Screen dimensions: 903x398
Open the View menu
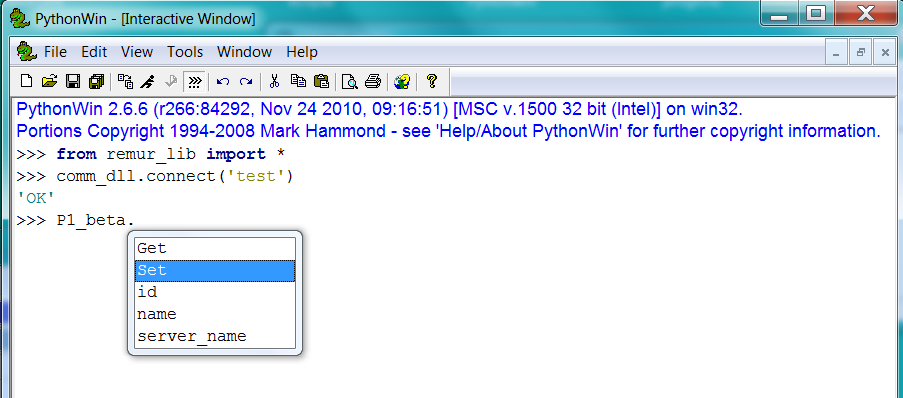tap(137, 52)
